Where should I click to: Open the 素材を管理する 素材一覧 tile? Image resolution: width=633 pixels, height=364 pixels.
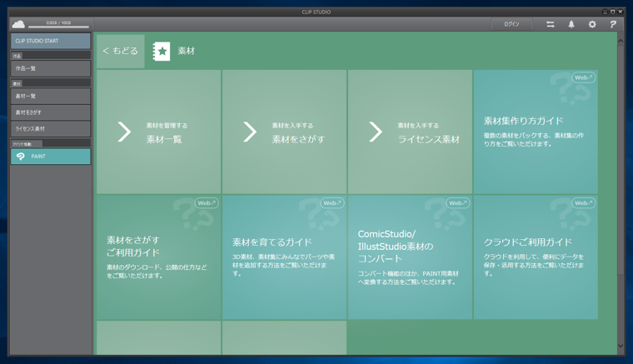(158, 132)
